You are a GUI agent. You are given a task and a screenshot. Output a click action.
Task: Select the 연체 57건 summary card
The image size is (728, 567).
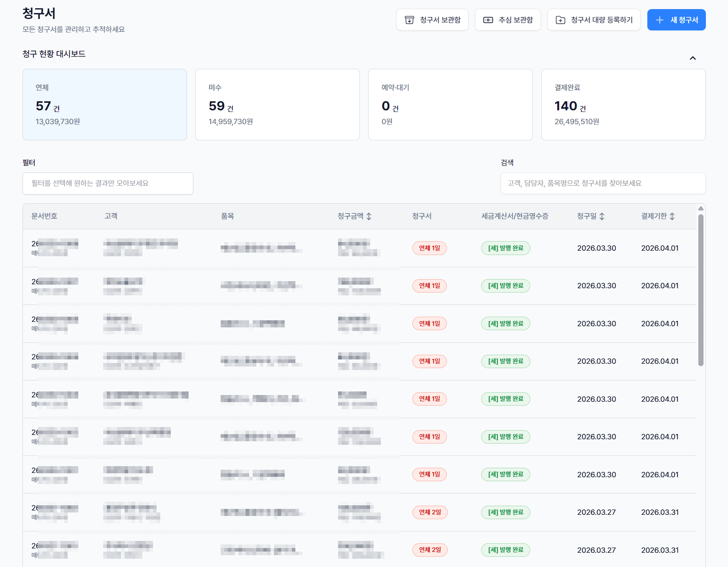click(x=105, y=105)
